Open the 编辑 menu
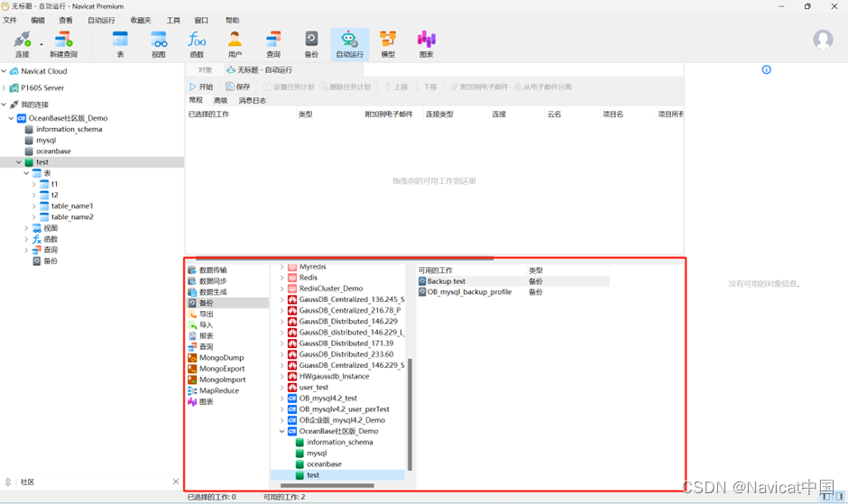Image resolution: width=848 pixels, height=504 pixels. [38, 20]
